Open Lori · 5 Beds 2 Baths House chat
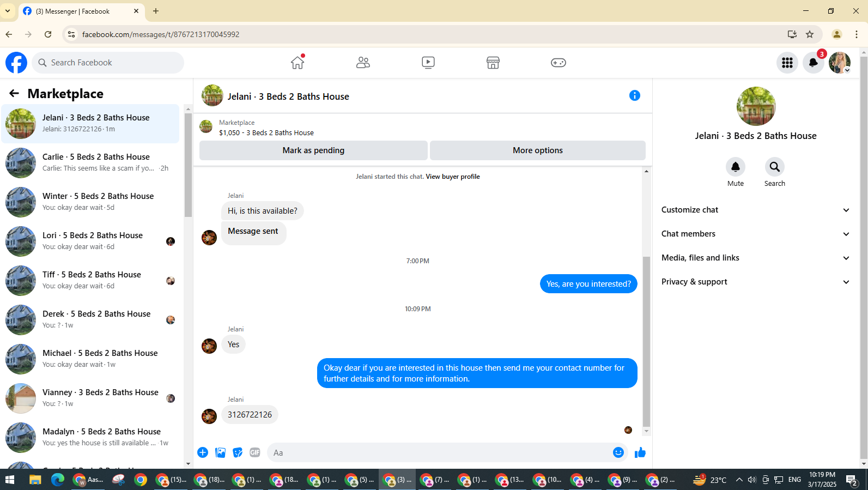The width and height of the screenshot is (868, 490). click(x=90, y=241)
